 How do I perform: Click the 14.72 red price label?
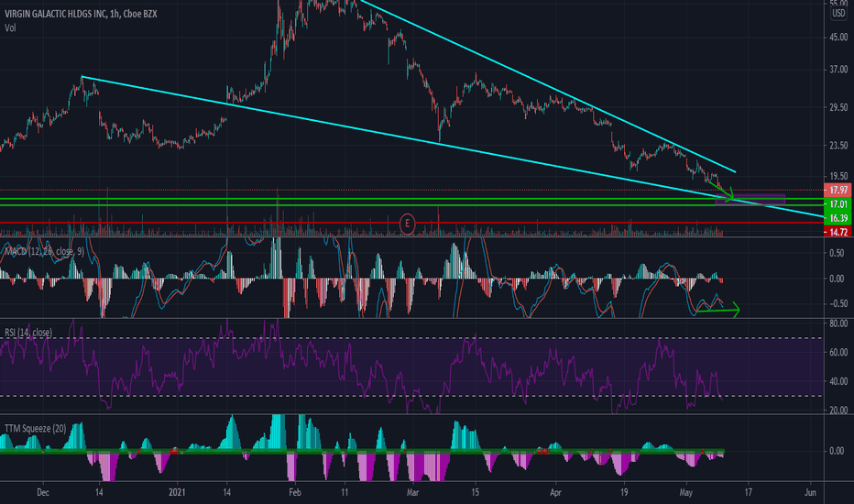coord(838,232)
